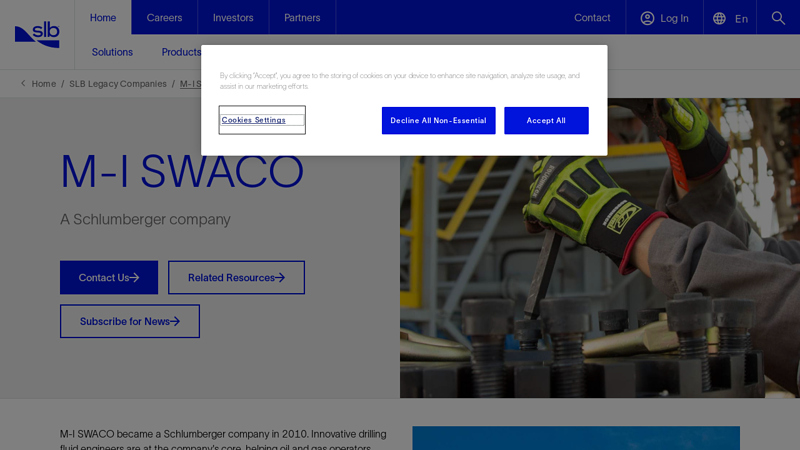Open SLB Legacy Companies breadcrumb
This screenshot has width=800, height=450.
(118, 84)
